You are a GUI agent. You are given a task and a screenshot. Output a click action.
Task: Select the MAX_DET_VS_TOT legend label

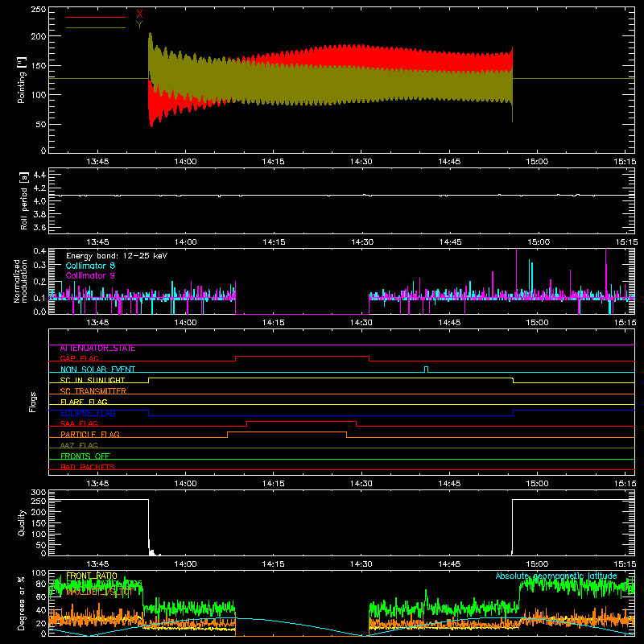99,592
